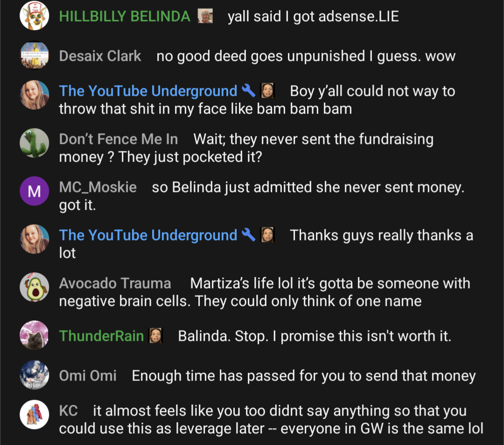Click MC_Moskie's purple M avatar
The width and height of the screenshot is (504, 445).
click(x=35, y=191)
